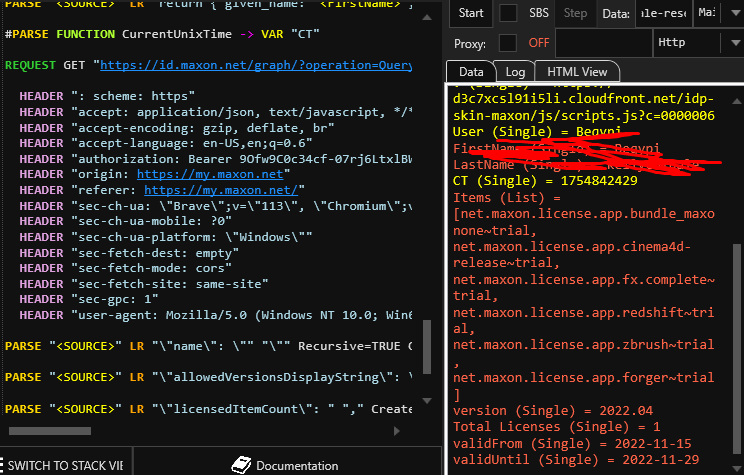This screenshot has height=475, width=744.
Task: Click the 'validUntil (Single) = 2022-11-29' line
Action: 576,460
